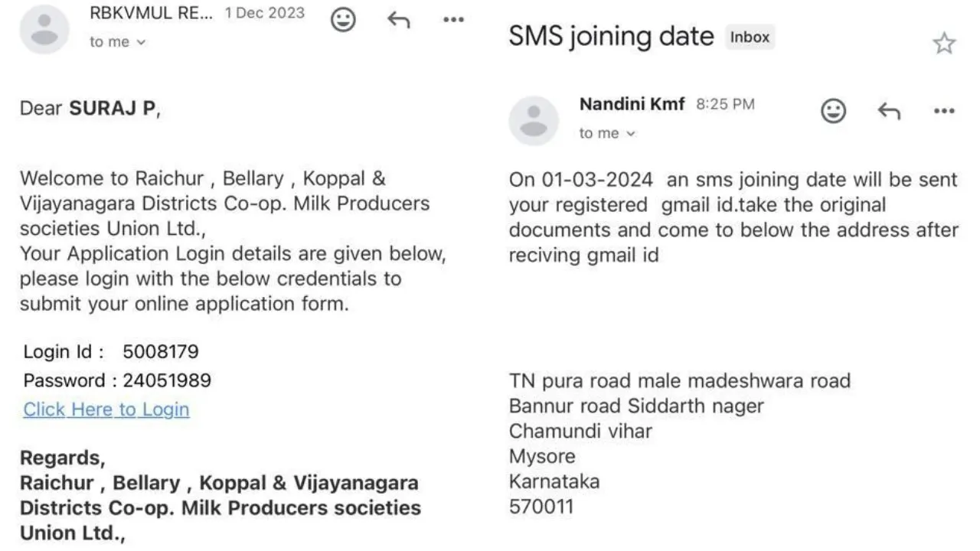The width and height of the screenshot is (980, 551).
Task: Click the 1 Dec 2023 timestamp
Action: pyautogui.click(x=263, y=12)
